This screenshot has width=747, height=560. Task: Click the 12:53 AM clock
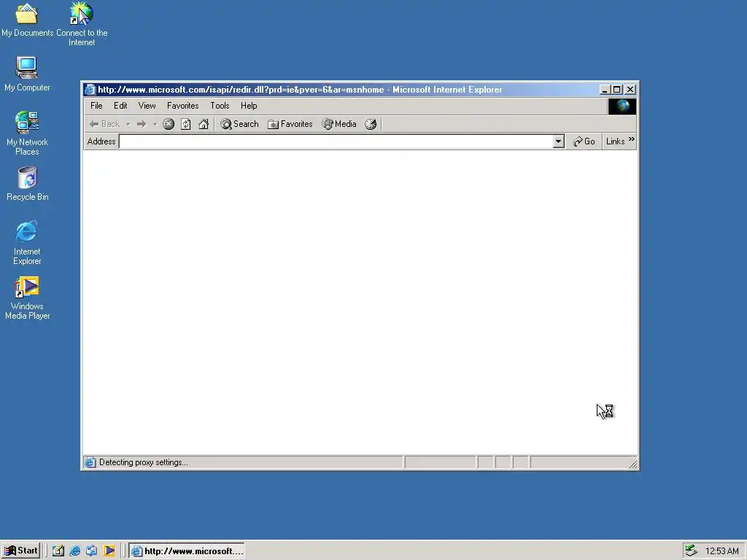point(721,551)
